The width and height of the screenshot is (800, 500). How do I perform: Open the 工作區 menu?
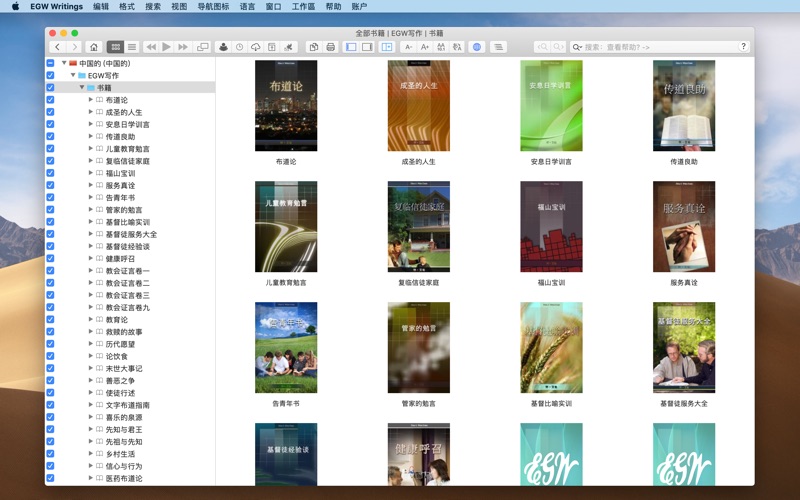[303, 7]
